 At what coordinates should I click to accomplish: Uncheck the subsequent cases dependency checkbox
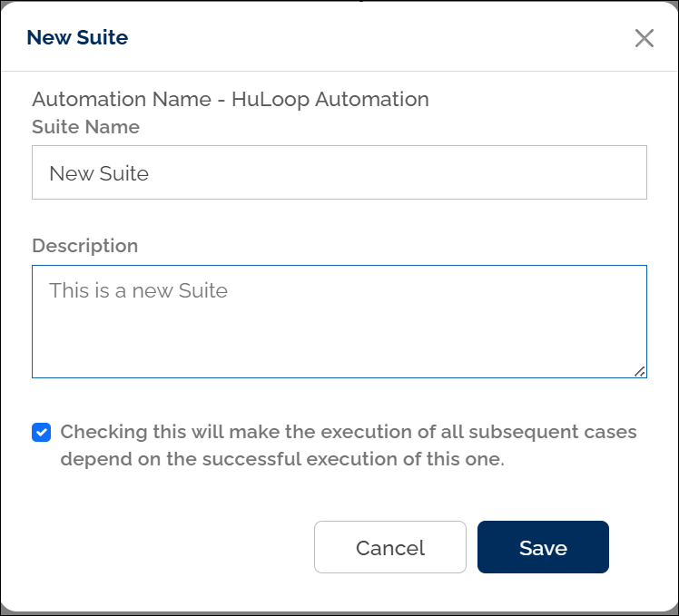click(41, 432)
